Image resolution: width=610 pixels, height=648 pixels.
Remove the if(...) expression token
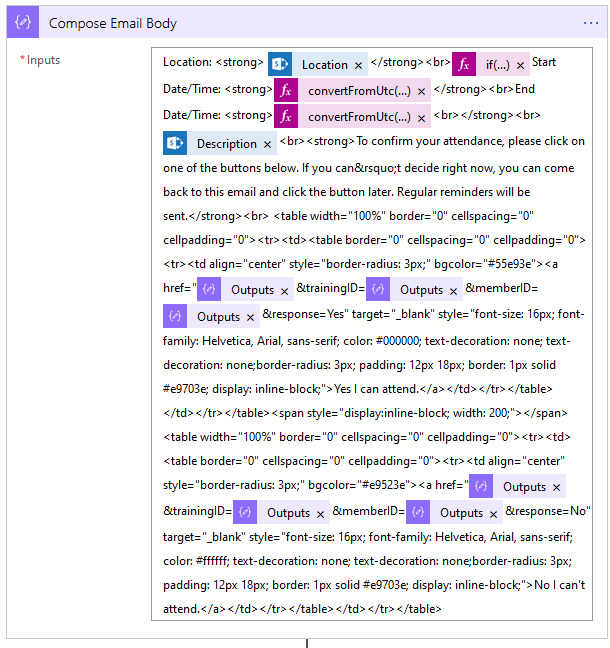(520, 65)
